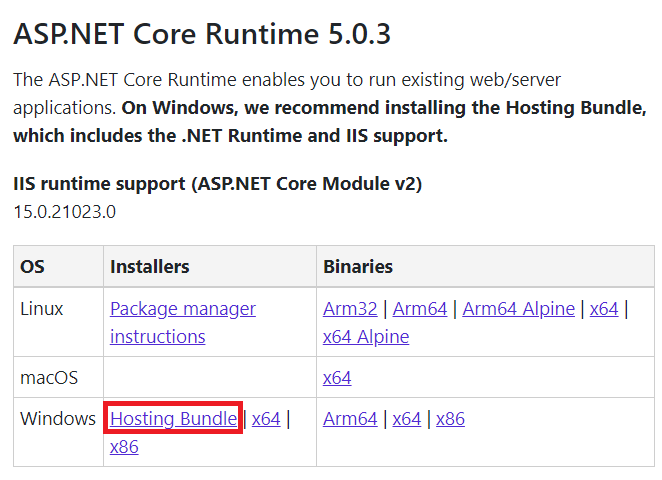The width and height of the screenshot is (662, 480).
Task: Download the macOS x64 binaries
Action: pos(337,378)
